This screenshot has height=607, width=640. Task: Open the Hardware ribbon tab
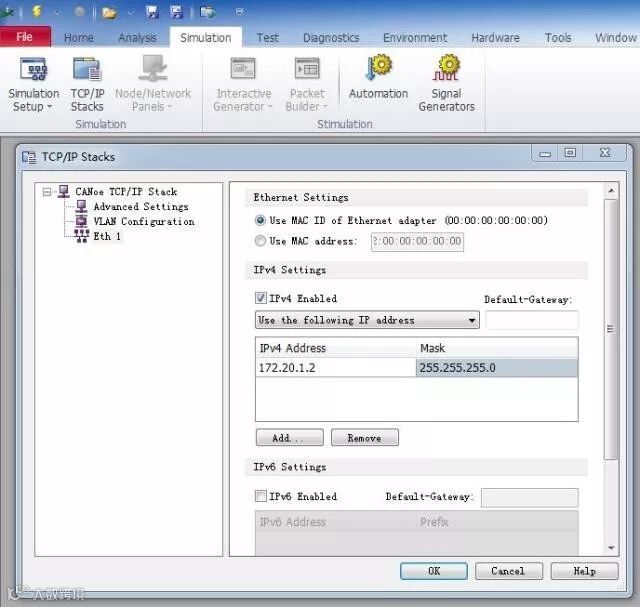[496, 38]
